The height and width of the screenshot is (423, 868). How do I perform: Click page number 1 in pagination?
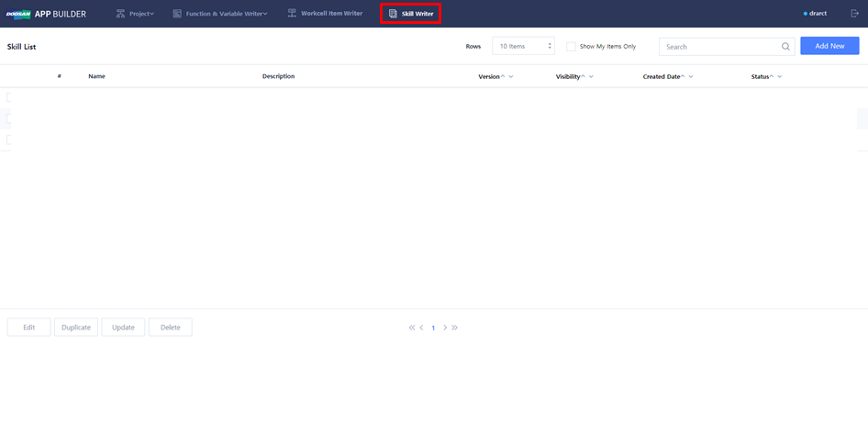tap(433, 328)
